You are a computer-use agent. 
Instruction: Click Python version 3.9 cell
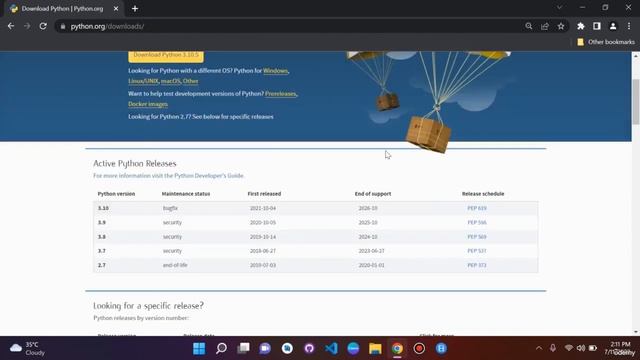tap(102, 222)
